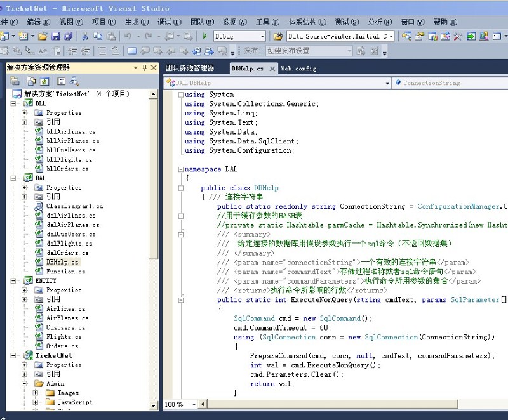This screenshot has width=508, height=420.
Task: Decrease line indent icon
Action: coord(72,51)
